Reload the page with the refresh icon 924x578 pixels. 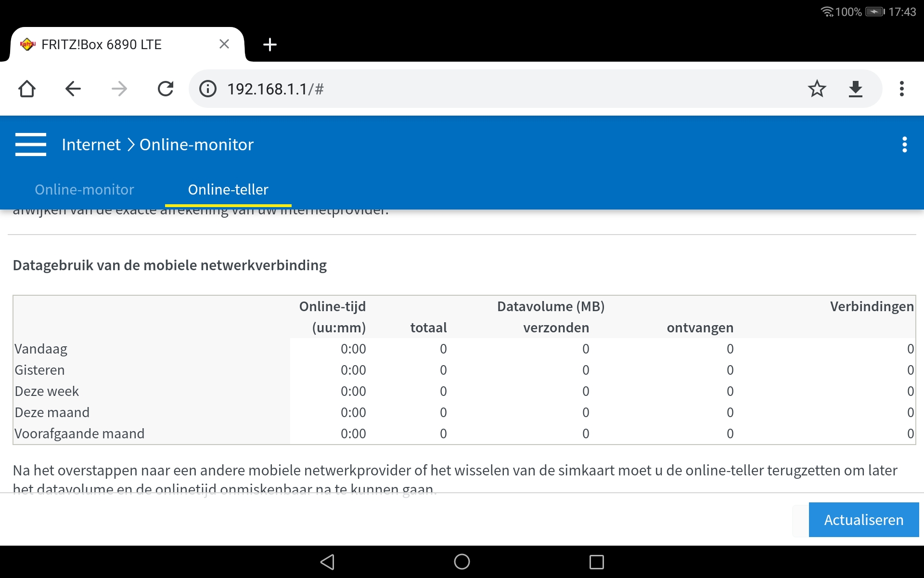pos(166,89)
